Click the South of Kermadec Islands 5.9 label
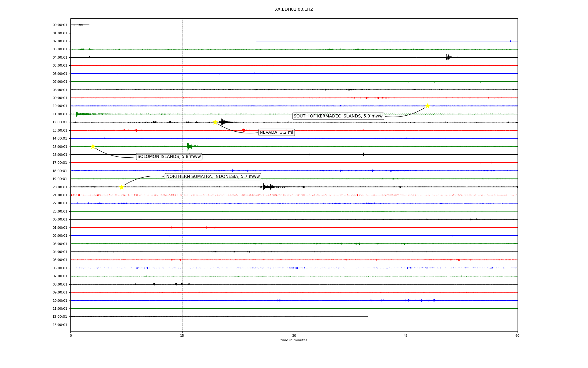 [x=338, y=116]
